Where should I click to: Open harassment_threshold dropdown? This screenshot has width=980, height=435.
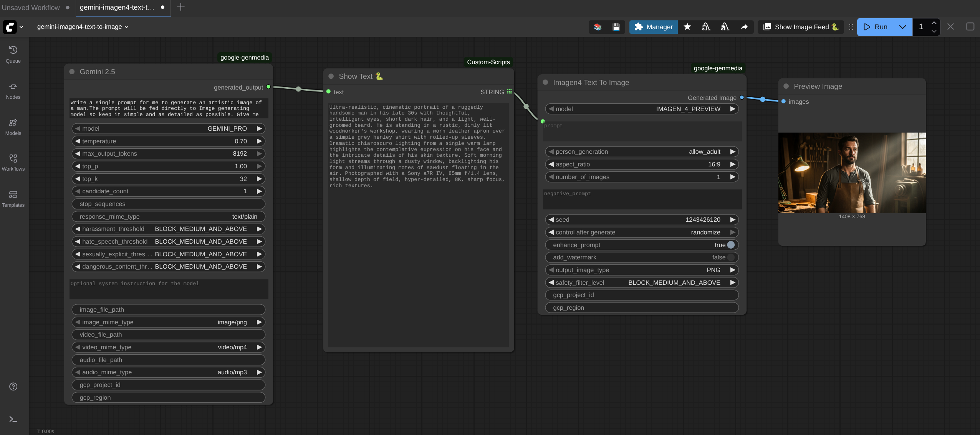point(168,229)
